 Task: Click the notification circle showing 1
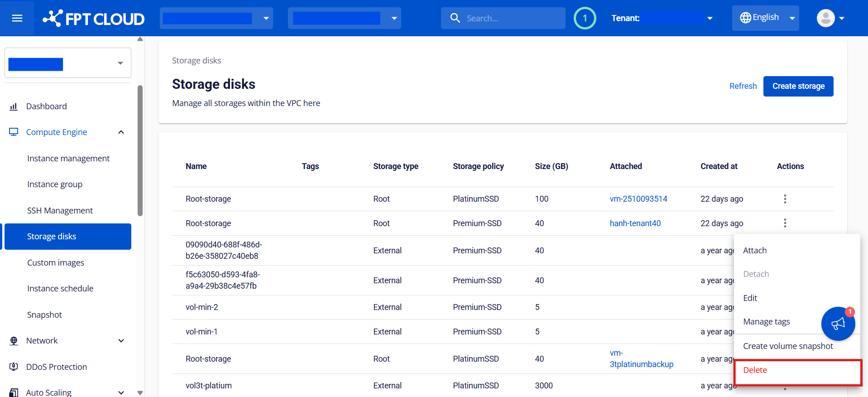tap(585, 18)
